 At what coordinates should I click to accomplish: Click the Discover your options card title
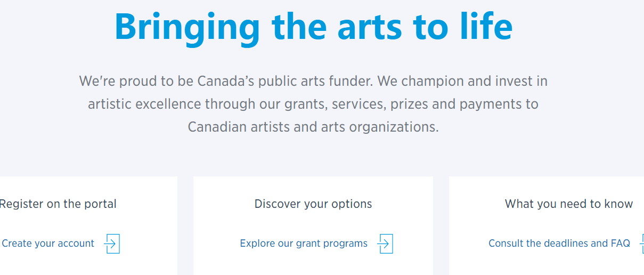tap(313, 204)
